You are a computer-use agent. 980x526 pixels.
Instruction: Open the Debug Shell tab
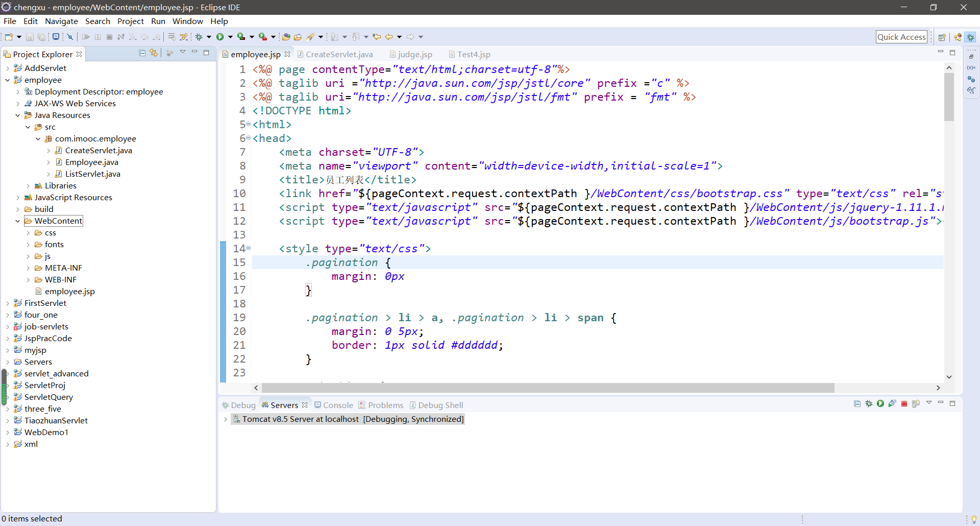(436, 405)
